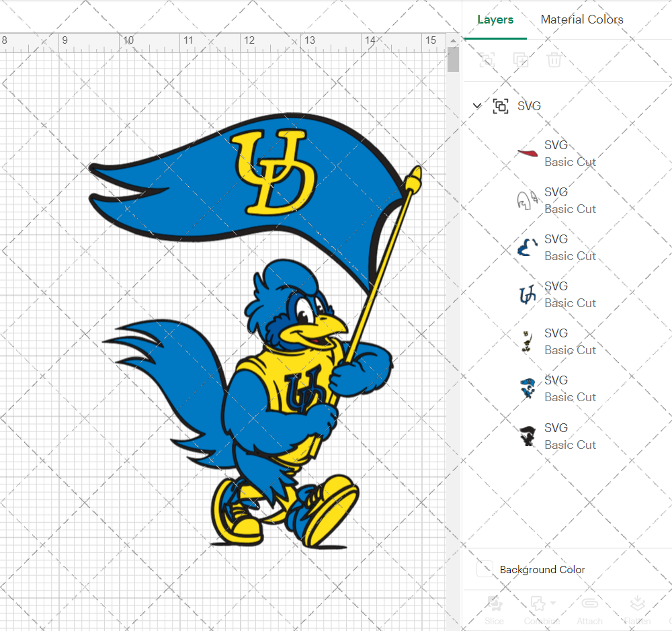The image size is (672, 631).
Task: Select the red beak shape layer thumbnail
Action: click(x=528, y=153)
